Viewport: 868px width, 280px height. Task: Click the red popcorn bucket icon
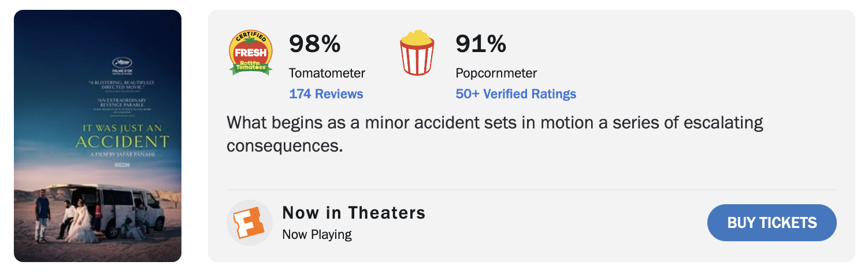(417, 53)
